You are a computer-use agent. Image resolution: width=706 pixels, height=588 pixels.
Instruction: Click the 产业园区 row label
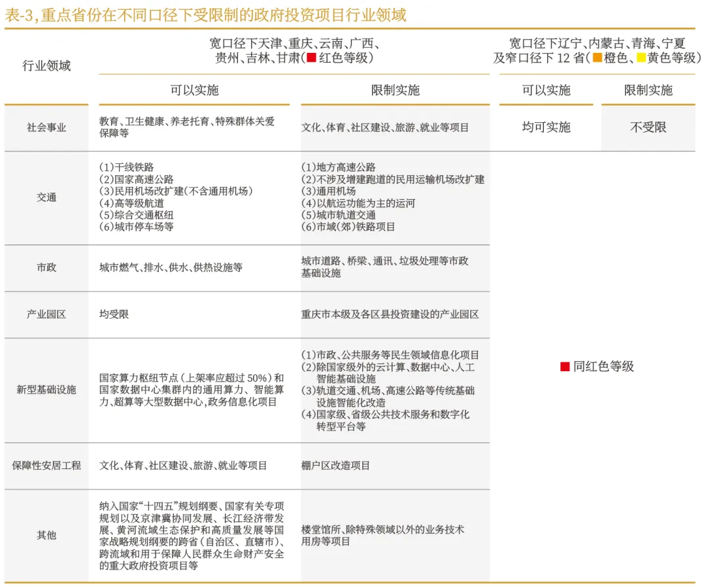tap(46, 314)
